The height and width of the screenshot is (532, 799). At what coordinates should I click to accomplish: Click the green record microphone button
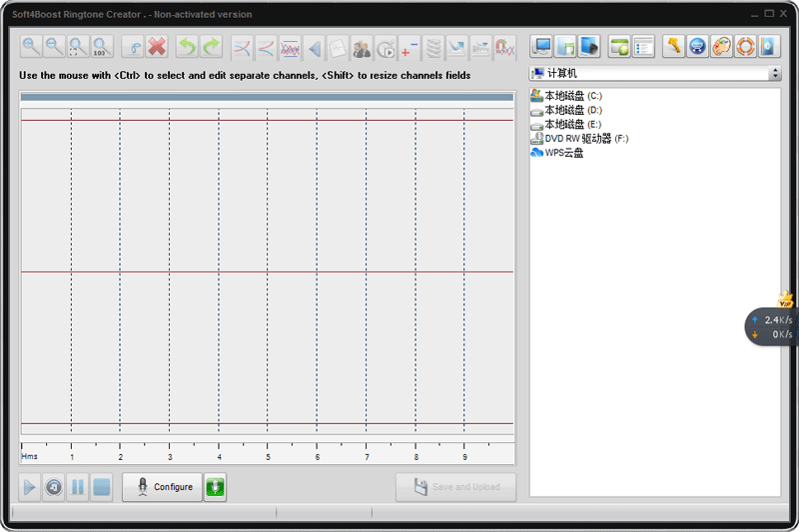[x=215, y=487]
